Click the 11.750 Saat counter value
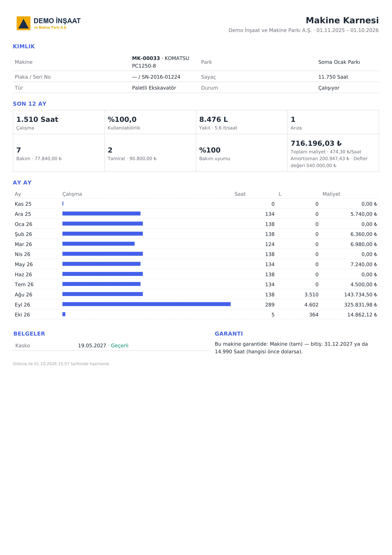Image resolution: width=392 pixels, height=555 pixels. pyautogui.click(x=333, y=77)
